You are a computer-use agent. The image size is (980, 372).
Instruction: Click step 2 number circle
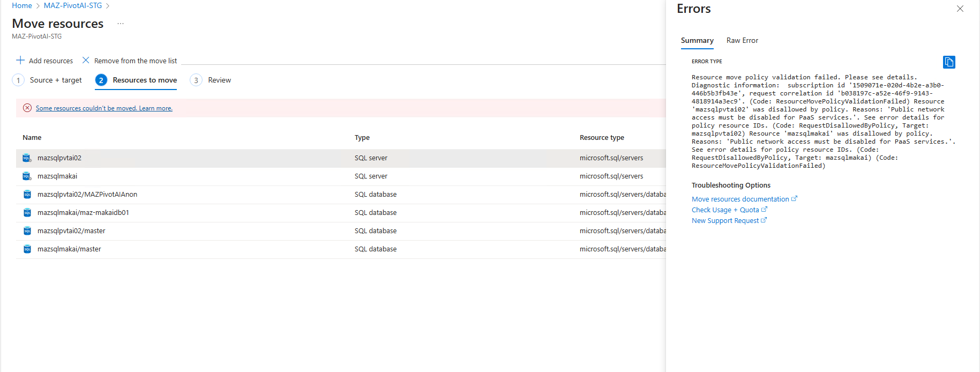pyautogui.click(x=101, y=80)
